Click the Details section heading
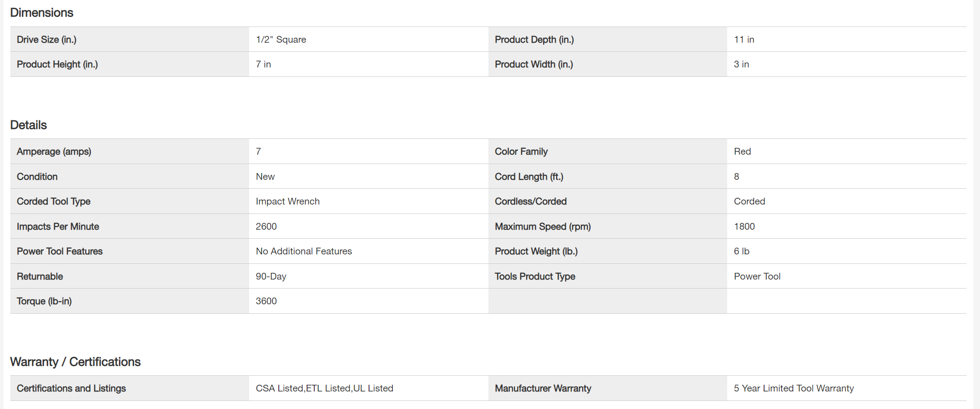The width and height of the screenshot is (980, 409). click(28, 125)
